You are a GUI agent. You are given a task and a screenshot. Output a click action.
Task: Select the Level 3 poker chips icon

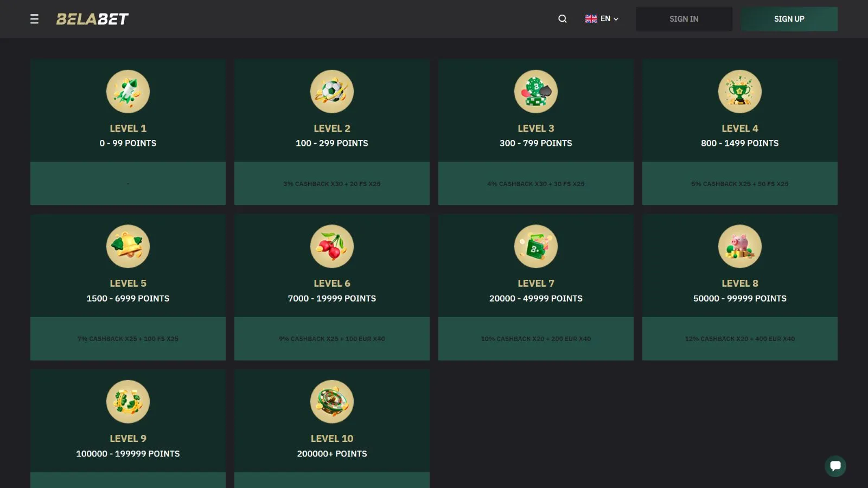pyautogui.click(x=536, y=92)
